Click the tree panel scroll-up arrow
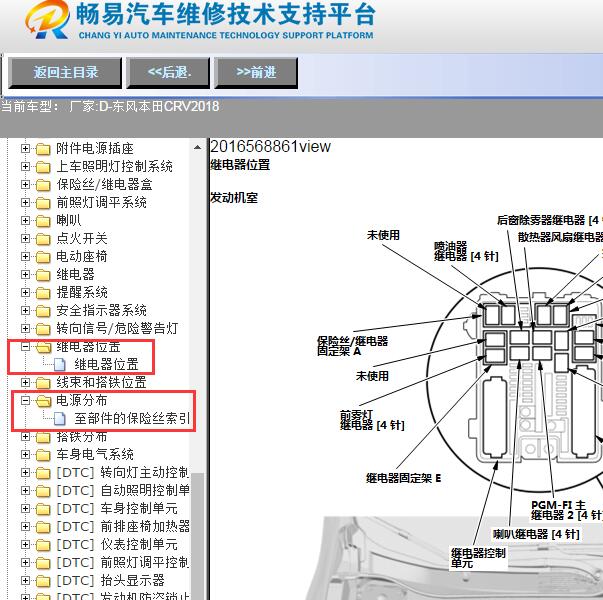 197,147
